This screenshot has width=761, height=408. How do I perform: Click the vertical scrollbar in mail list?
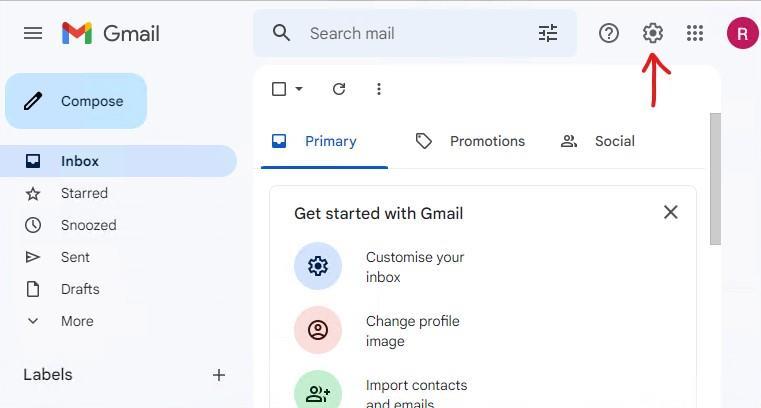click(715, 180)
